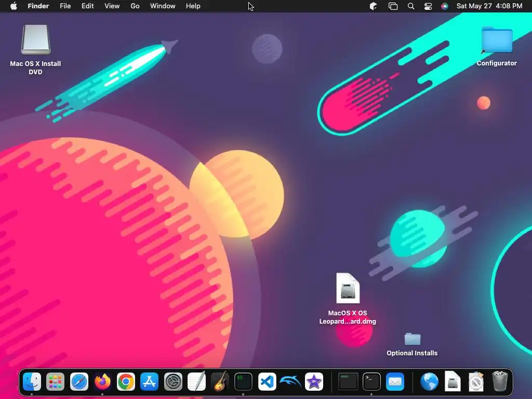Image resolution: width=532 pixels, height=399 pixels.
Task: Open Spotlight search in menu bar
Action: [x=411, y=6]
